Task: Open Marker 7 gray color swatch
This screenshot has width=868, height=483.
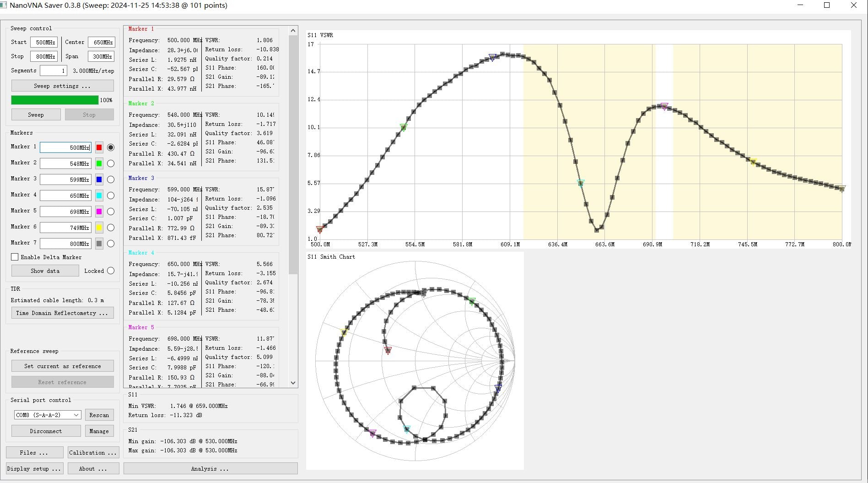Action: click(x=99, y=244)
